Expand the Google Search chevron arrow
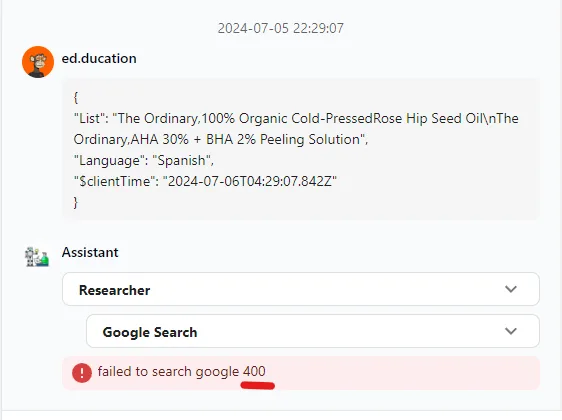This screenshot has width=562, height=420. tap(511, 331)
